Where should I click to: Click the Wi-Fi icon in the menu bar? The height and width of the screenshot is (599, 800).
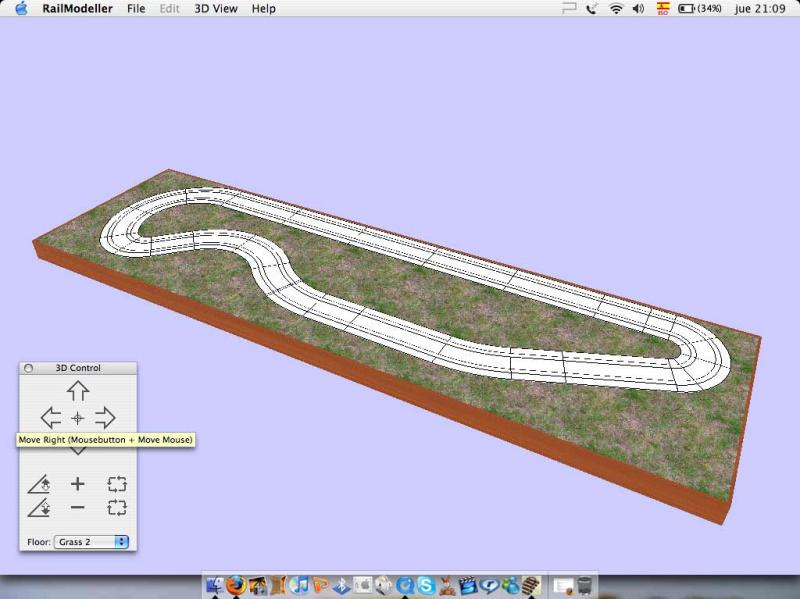[617, 8]
